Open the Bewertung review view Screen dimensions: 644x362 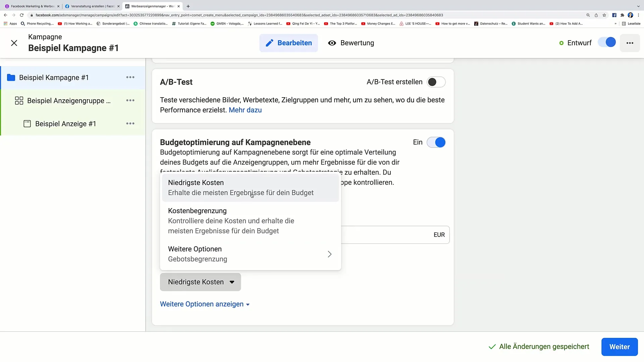351,43
